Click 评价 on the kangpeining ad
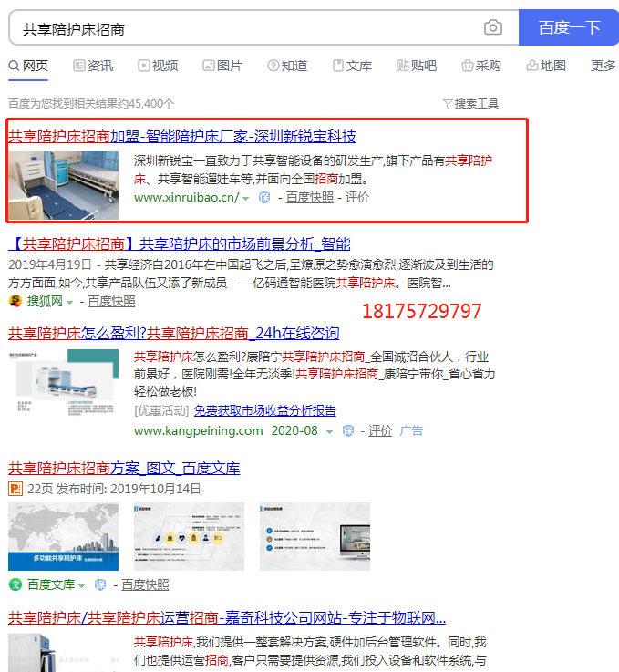Image resolution: width=619 pixels, height=672 pixels. click(380, 430)
